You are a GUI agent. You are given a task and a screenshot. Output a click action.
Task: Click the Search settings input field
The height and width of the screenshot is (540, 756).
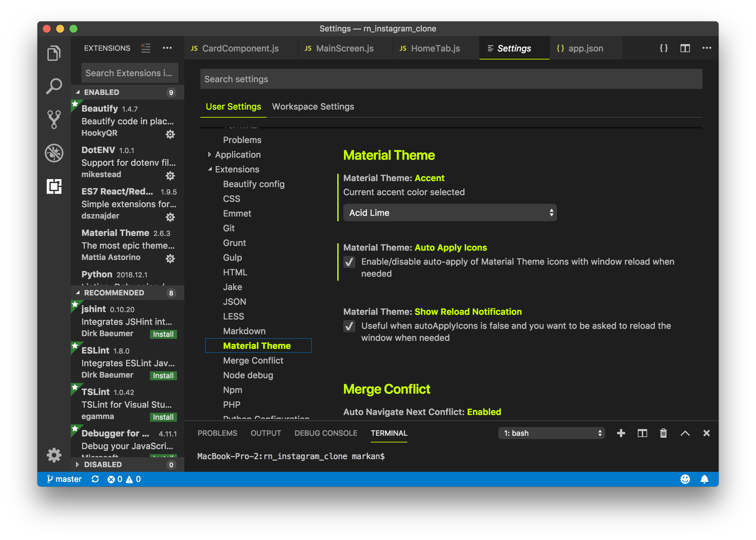451,79
